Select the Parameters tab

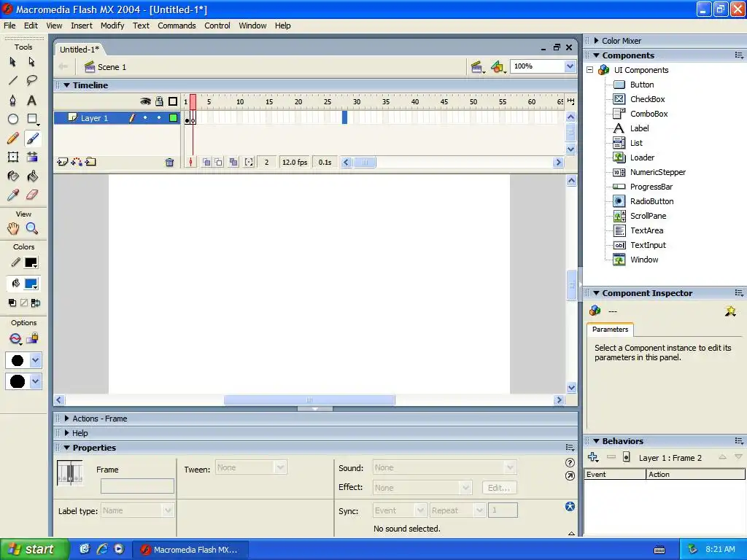click(x=611, y=330)
